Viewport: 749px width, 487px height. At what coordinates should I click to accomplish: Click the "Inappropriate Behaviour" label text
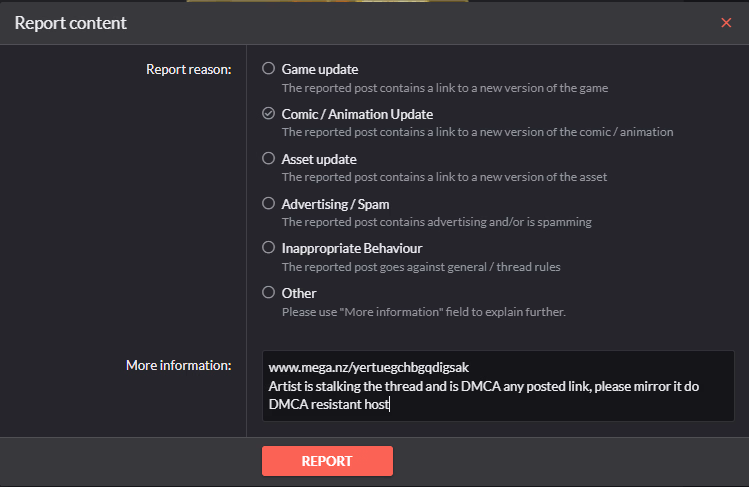(352, 248)
